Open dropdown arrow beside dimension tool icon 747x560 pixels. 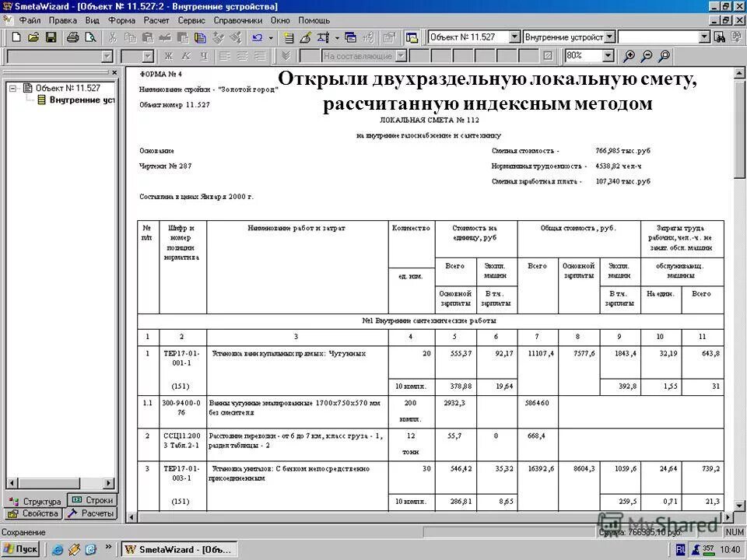(336, 37)
